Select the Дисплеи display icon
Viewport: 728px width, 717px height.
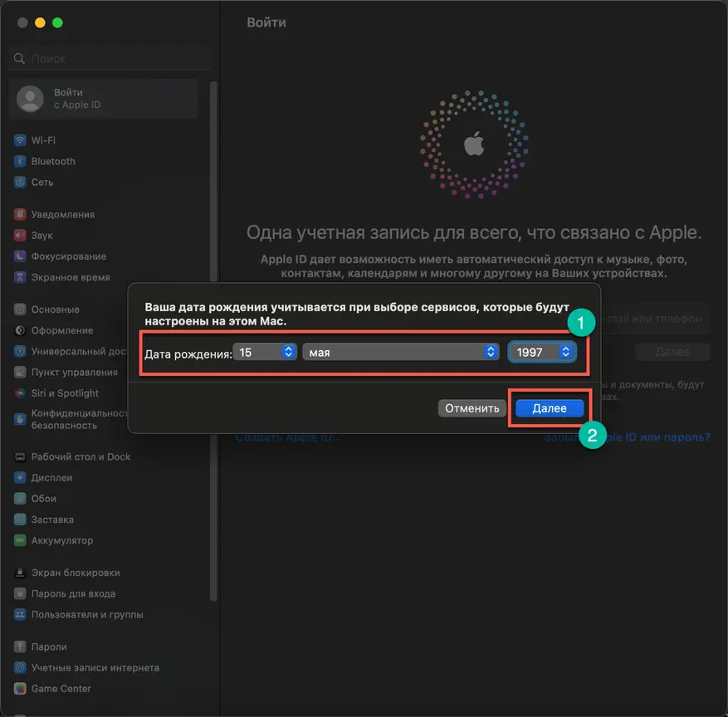(x=20, y=477)
